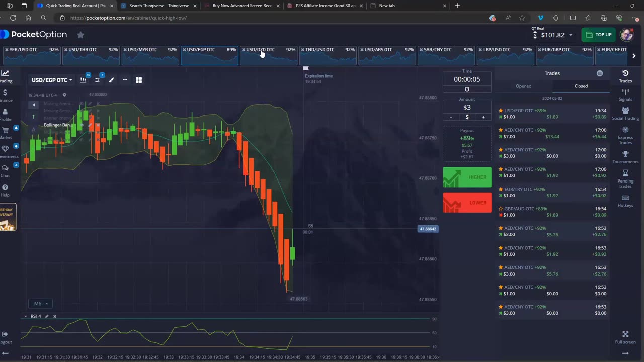Open the Trading section in sidebar
This screenshot has height=362, width=644.
click(5, 76)
